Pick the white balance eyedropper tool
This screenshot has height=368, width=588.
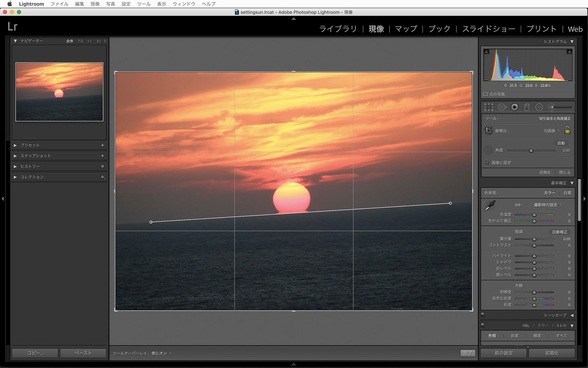[x=490, y=205]
